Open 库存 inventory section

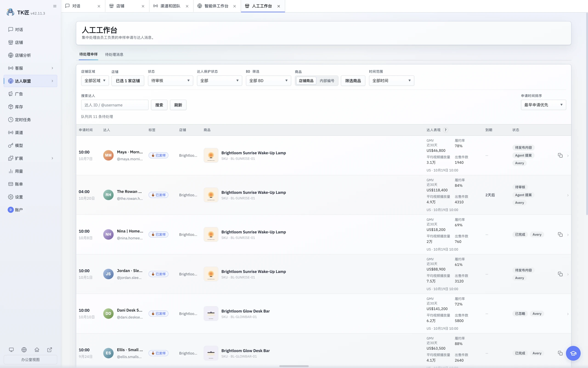pos(30,107)
